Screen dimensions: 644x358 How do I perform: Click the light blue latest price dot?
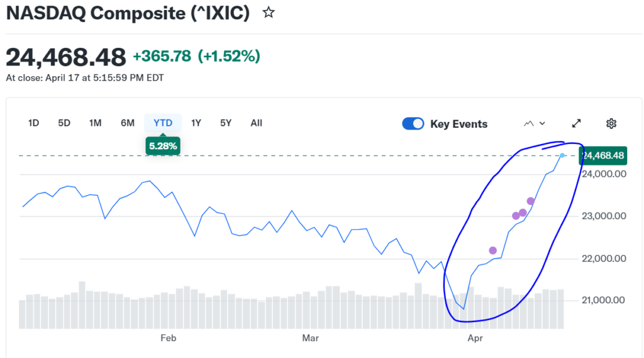pos(562,155)
